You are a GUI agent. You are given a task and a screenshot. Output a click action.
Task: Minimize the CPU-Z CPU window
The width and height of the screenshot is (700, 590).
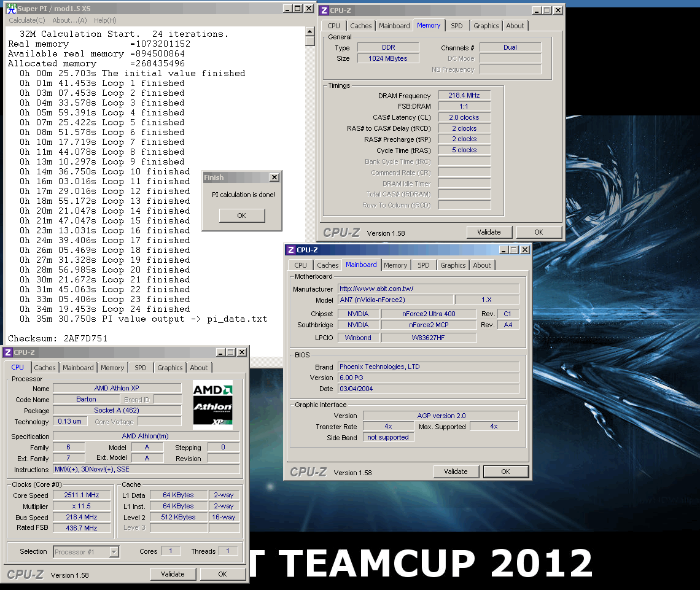tap(221, 352)
